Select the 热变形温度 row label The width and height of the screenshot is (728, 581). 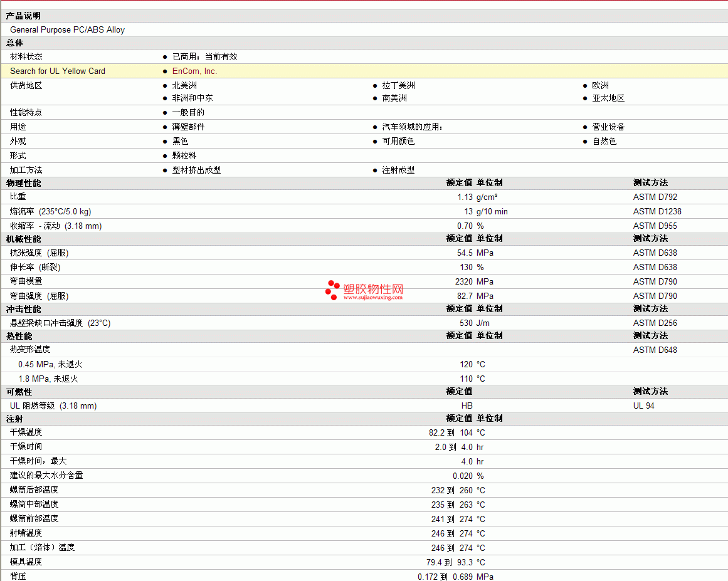click(x=30, y=350)
